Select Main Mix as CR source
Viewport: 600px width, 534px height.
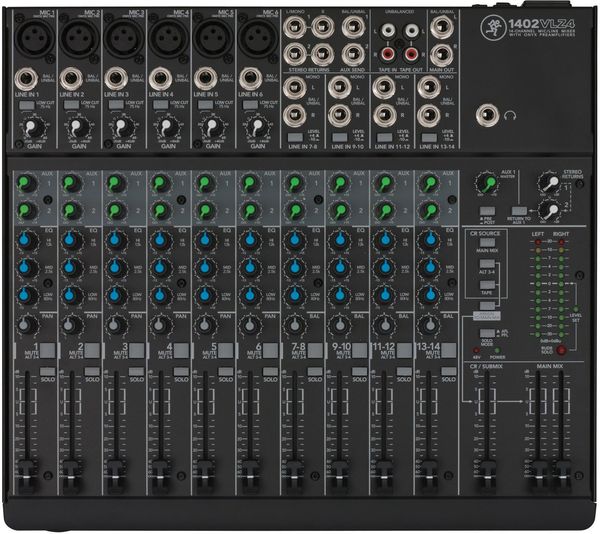pos(487,243)
